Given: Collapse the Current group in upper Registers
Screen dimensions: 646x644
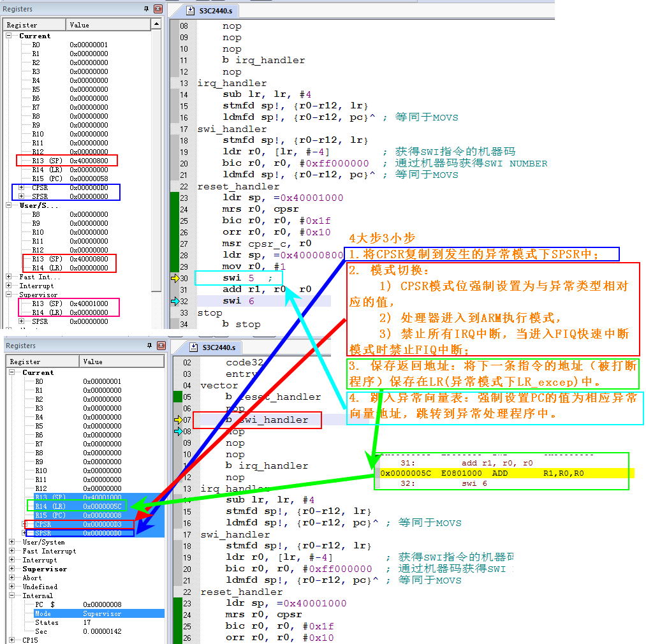Looking at the screenshot, I should (x=9, y=36).
